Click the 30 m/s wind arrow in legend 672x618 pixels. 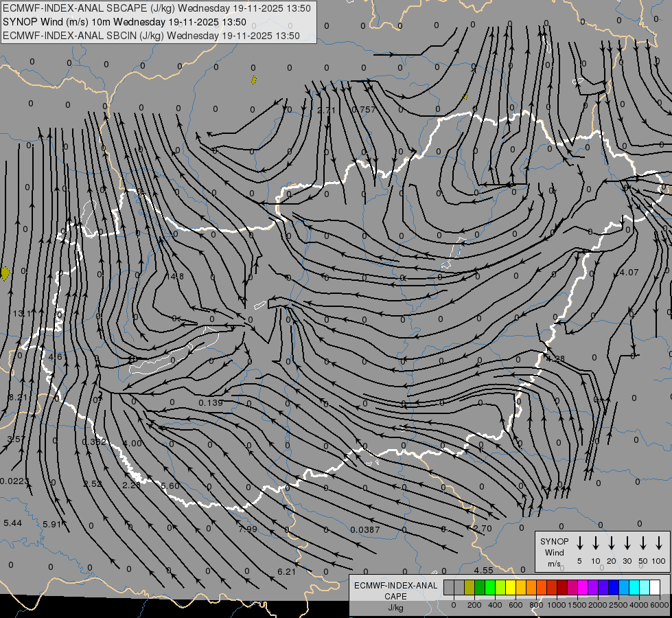[627, 542]
